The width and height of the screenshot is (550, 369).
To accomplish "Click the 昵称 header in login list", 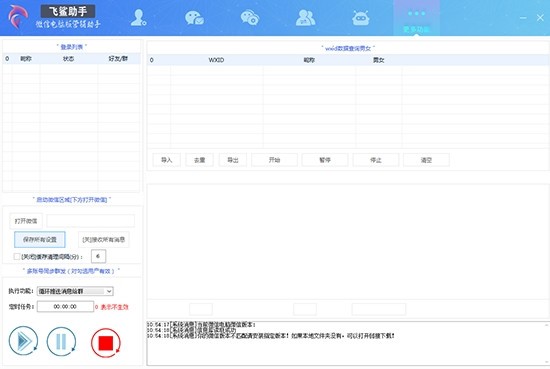I will pyautogui.click(x=26, y=59).
